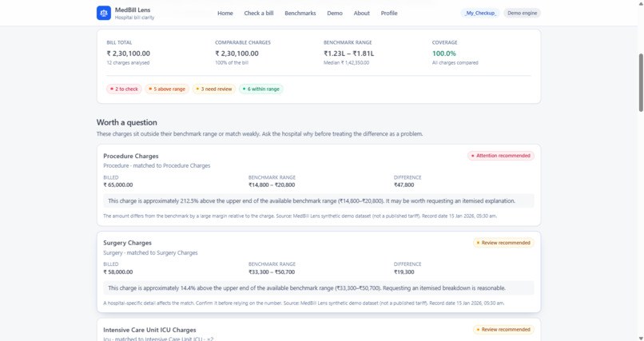Click the _My_Checkup_ pill
644x341 pixels.
tap(480, 13)
